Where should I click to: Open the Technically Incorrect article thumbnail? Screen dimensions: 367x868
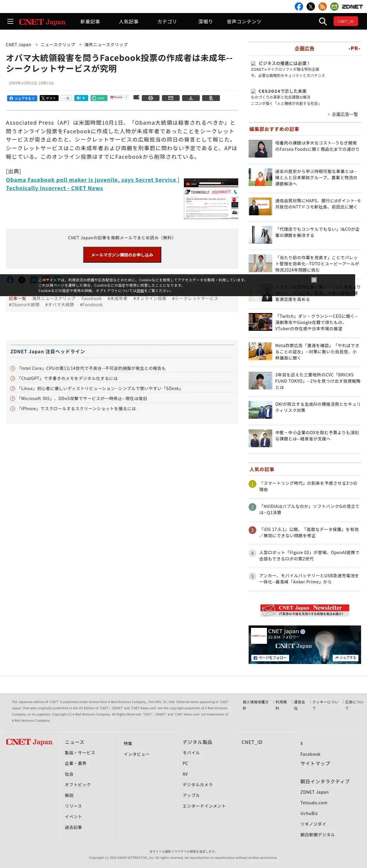tap(211, 198)
